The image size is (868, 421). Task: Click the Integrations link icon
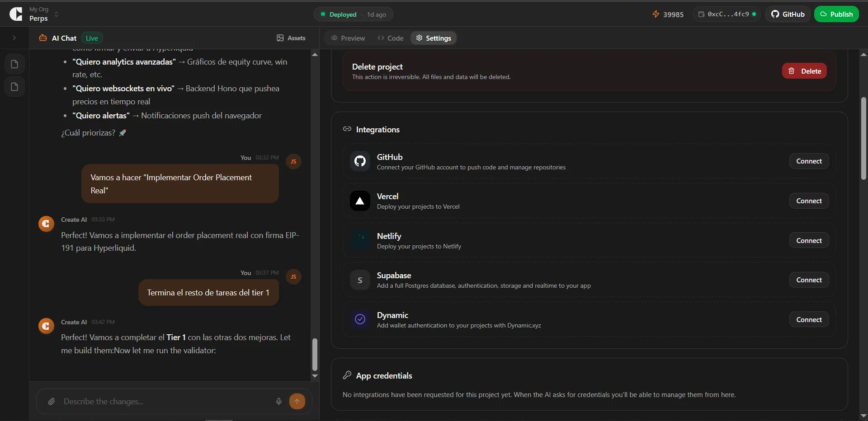[347, 129]
